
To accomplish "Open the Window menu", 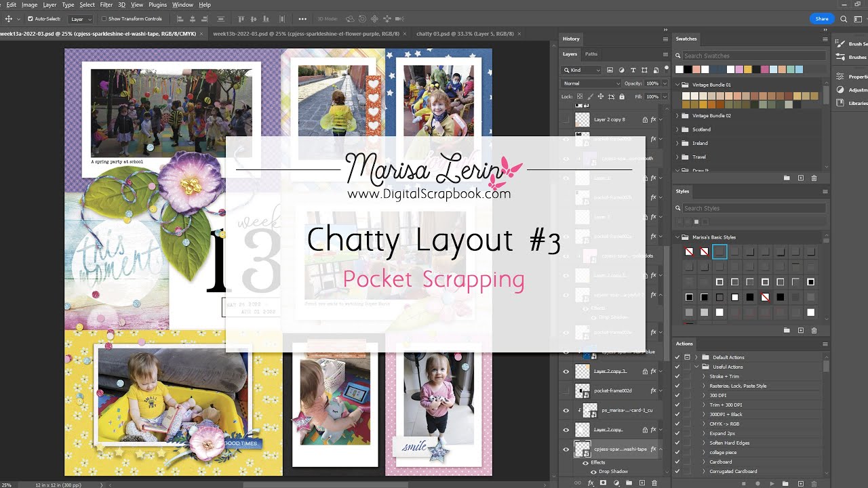I will [x=182, y=5].
